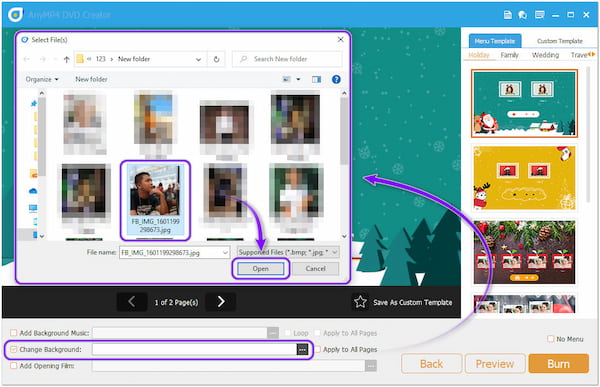Click the change view icon
The width and height of the screenshot is (600, 387).
pos(286,79)
